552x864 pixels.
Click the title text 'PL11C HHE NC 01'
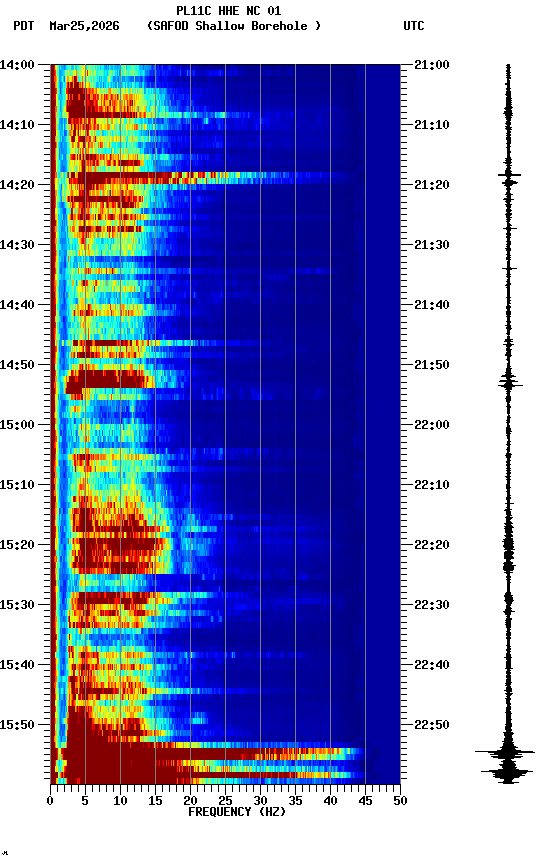point(229,11)
